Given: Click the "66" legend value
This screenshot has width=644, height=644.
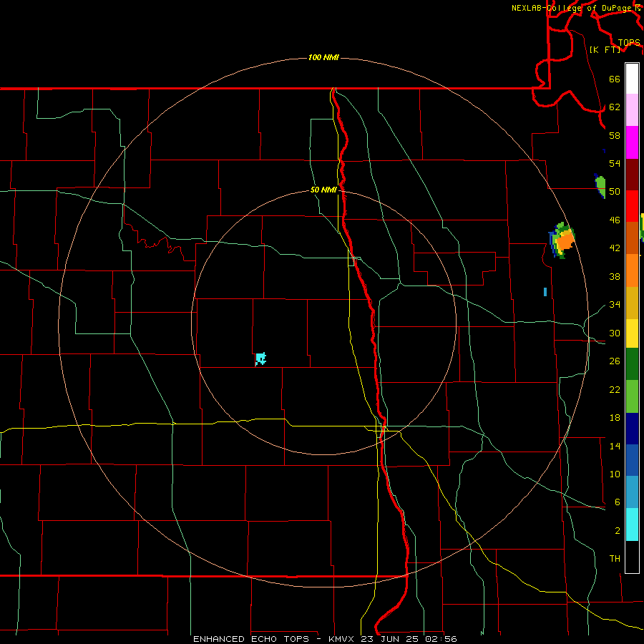Looking at the screenshot, I should [x=615, y=79].
